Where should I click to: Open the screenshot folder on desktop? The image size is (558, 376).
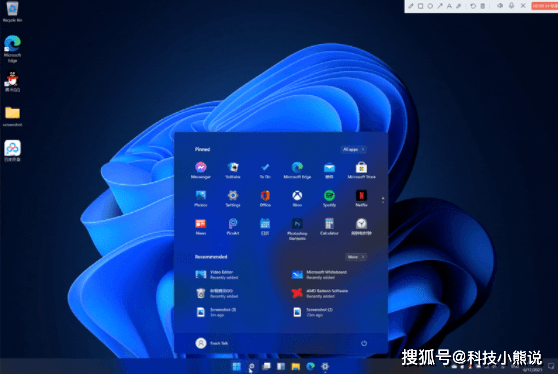(x=12, y=116)
